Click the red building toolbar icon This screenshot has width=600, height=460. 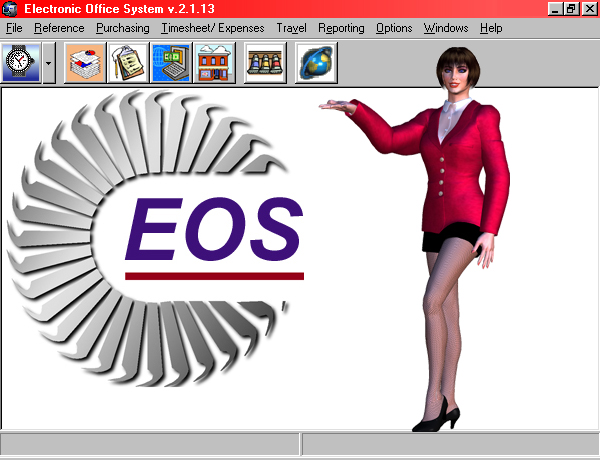(215, 63)
